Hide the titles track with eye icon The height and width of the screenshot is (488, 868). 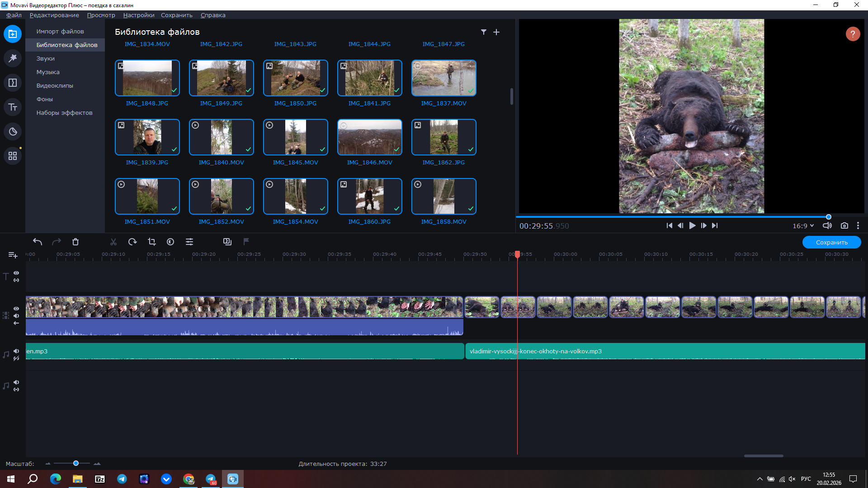click(x=16, y=273)
